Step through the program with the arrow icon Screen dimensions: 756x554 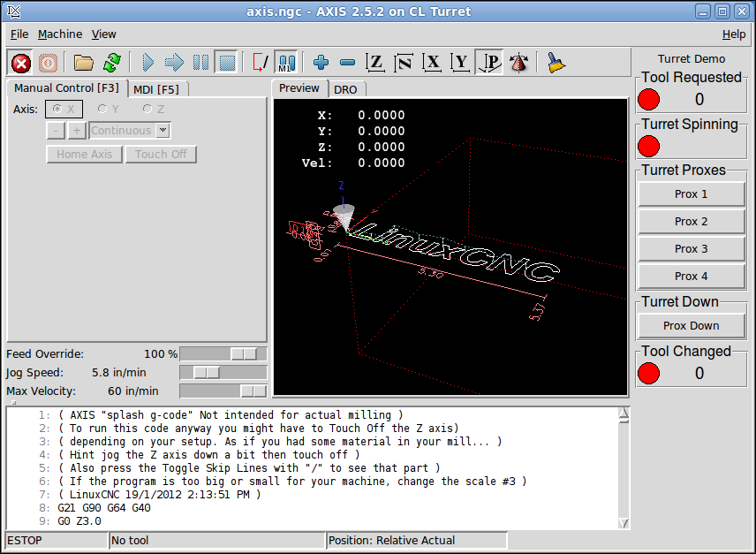174,63
